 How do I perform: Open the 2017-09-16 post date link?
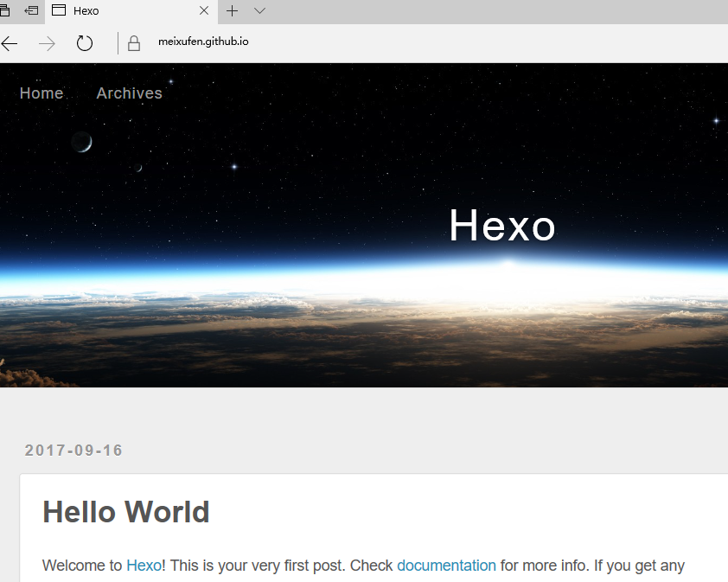(x=73, y=450)
